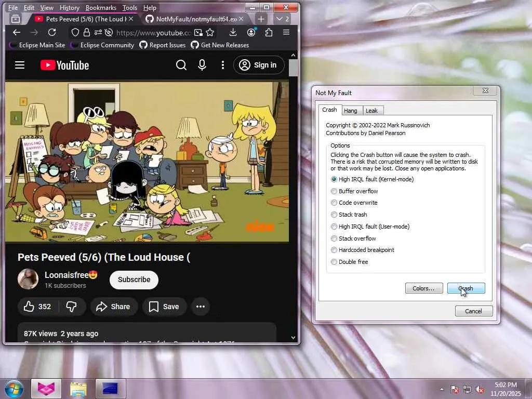Click the YouTube Sign in button

pyautogui.click(x=259, y=65)
